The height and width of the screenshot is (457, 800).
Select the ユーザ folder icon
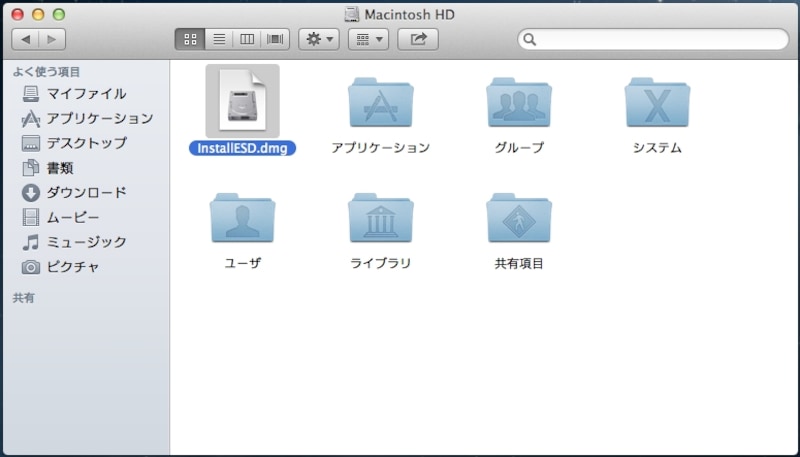tap(242, 218)
